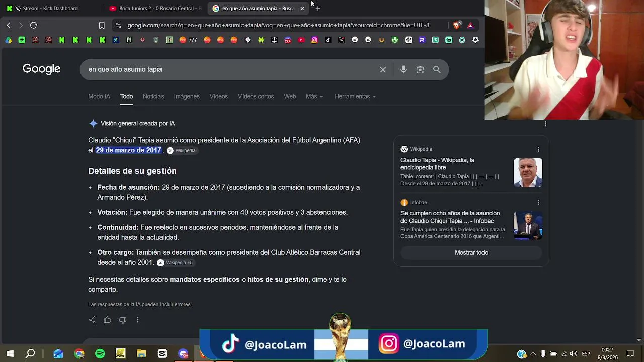Go back to the previous page
The width and height of the screenshot is (644, 362).
point(9,25)
